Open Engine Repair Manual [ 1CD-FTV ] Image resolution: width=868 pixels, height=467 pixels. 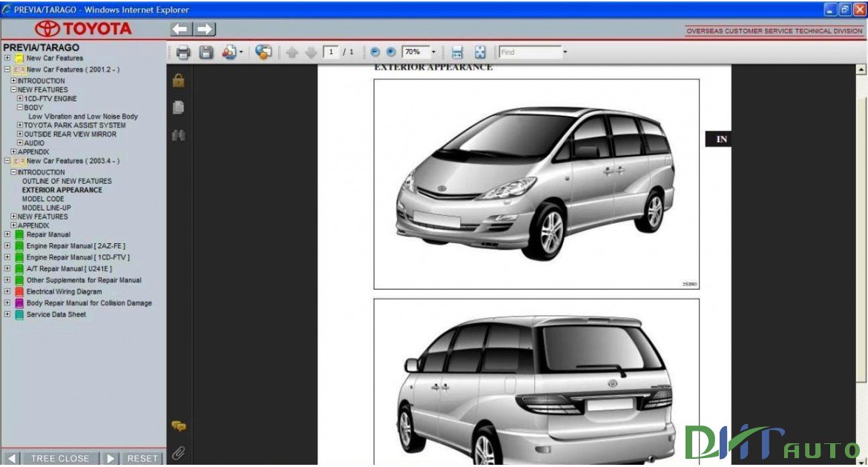pos(78,257)
